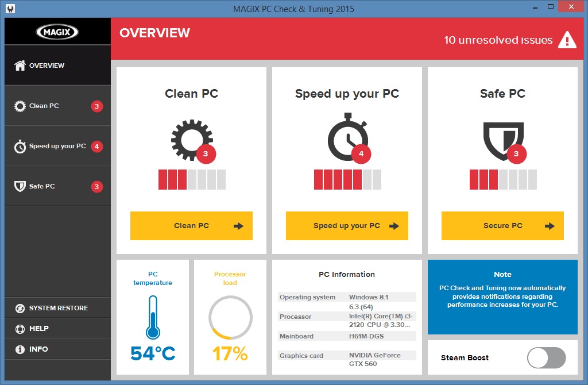Click the app wrench icon in title bar
Viewport: 588px width, 385px height.
point(10,9)
